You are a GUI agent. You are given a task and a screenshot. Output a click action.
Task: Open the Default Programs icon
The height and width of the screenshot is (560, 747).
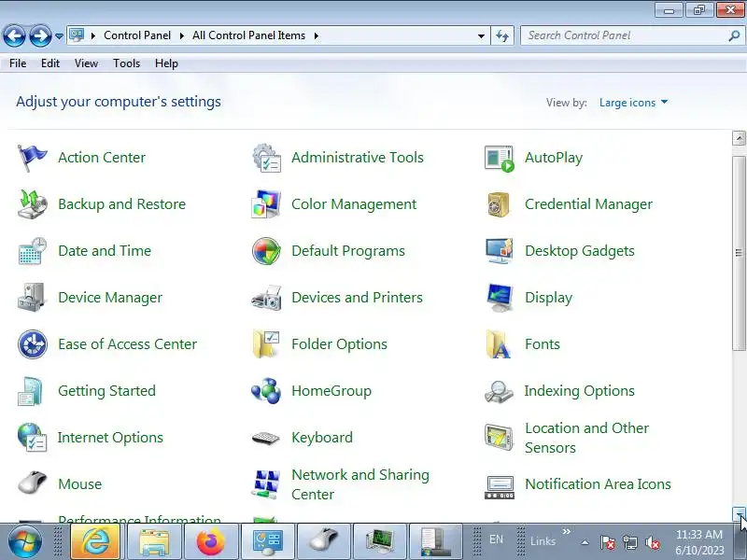pos(266,251)
